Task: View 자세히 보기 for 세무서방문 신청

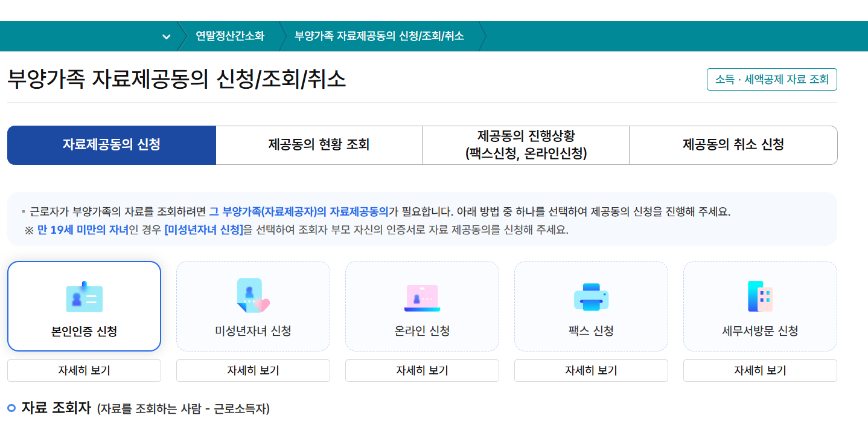Action: tap(759, 370)
